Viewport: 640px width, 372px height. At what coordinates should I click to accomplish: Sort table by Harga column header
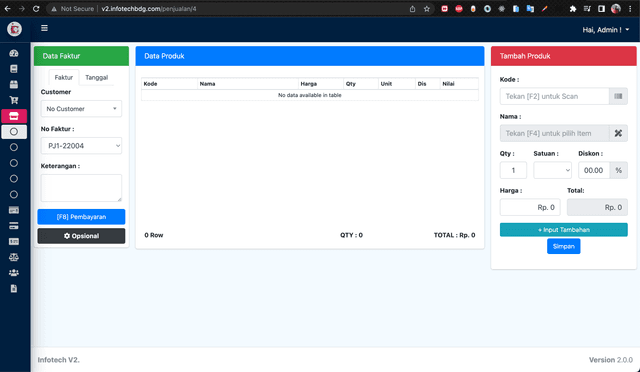pos(321,84)
